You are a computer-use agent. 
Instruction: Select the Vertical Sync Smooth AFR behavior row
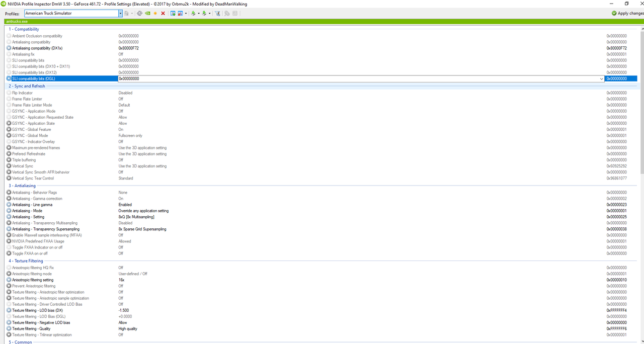point(322,172)
